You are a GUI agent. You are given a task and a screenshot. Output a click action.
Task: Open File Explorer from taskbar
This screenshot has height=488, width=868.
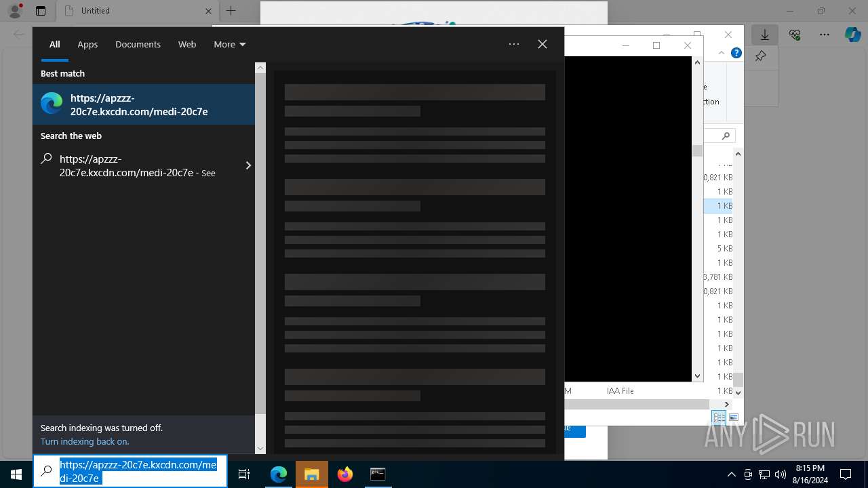pyautogui.click(x=312, y=474)
